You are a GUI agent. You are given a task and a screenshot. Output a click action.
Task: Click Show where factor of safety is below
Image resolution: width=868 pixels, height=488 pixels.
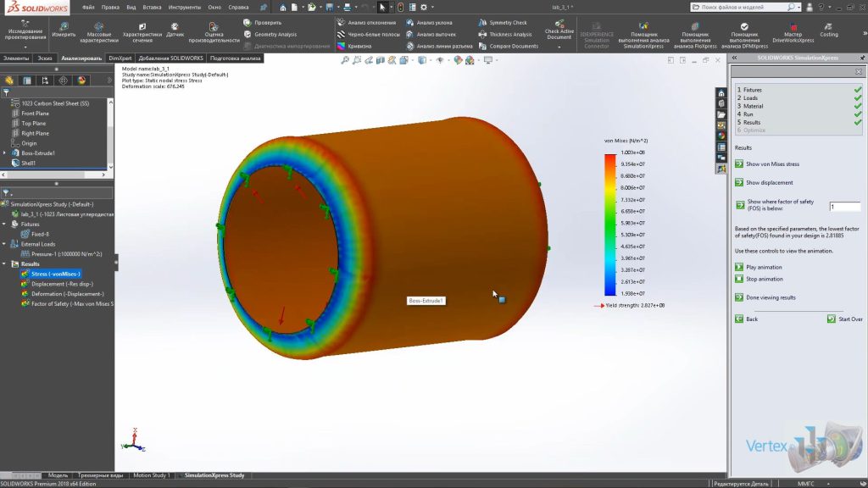(775, 205)
